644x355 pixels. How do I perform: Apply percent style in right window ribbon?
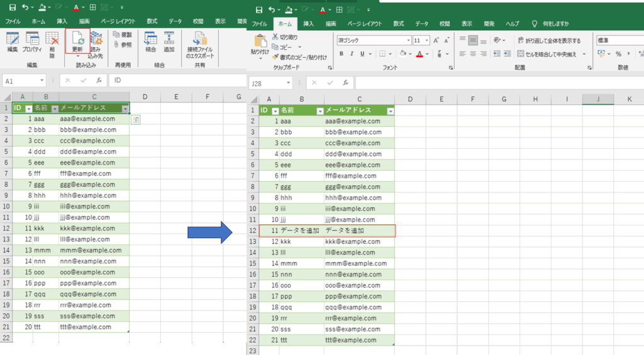(618, 54)
